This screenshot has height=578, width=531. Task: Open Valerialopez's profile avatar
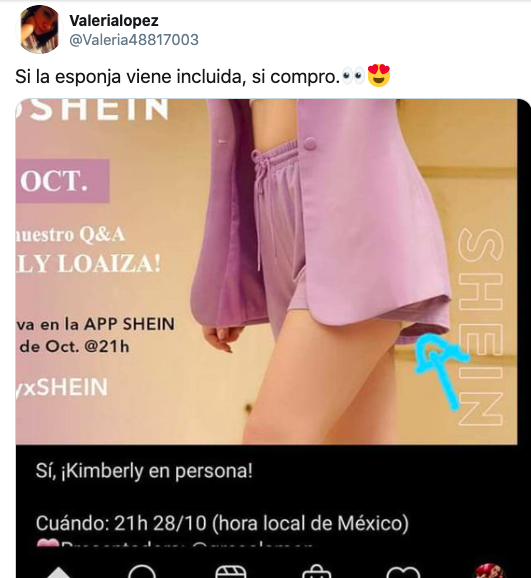[39, 29]
